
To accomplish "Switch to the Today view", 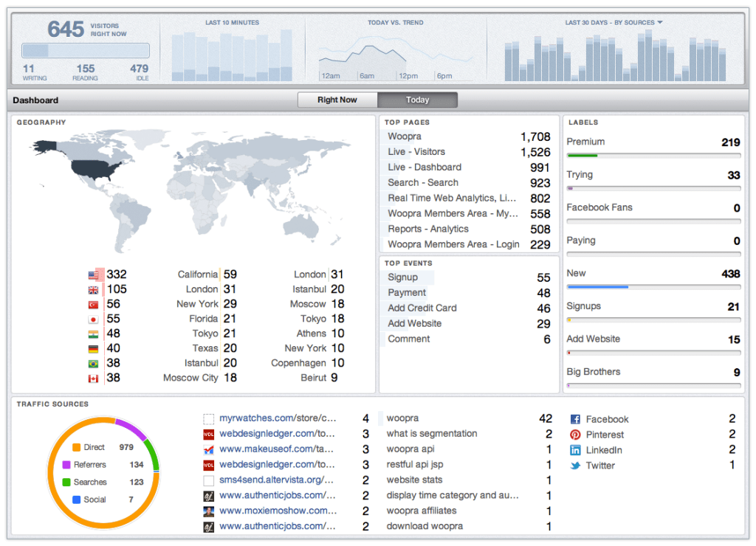I will [x=417, y=100].
